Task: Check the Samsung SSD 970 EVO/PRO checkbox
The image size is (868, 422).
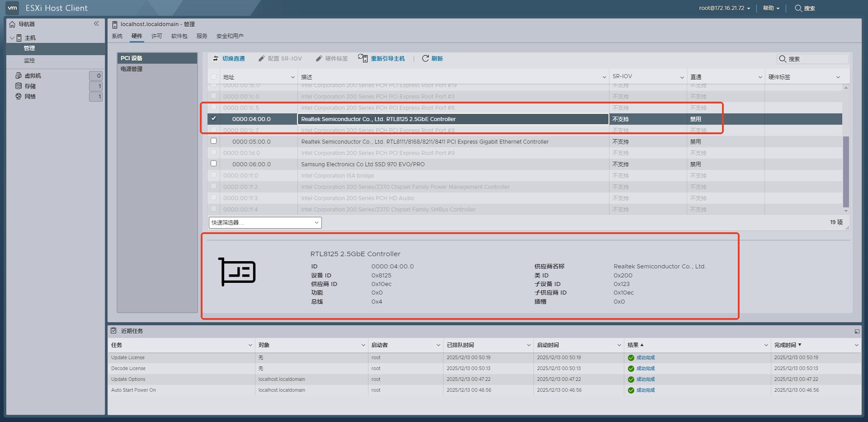Action: tap(213, 164)
